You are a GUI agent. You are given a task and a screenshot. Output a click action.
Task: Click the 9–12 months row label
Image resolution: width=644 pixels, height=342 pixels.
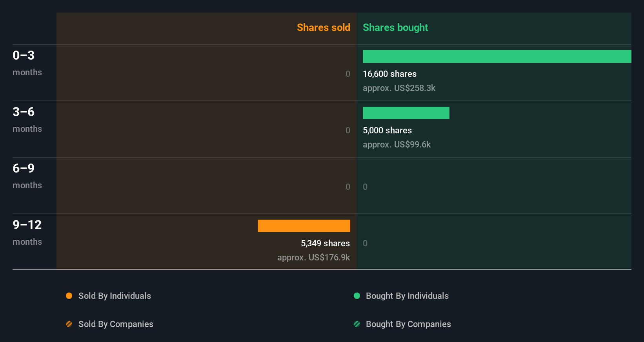[27, 232]
